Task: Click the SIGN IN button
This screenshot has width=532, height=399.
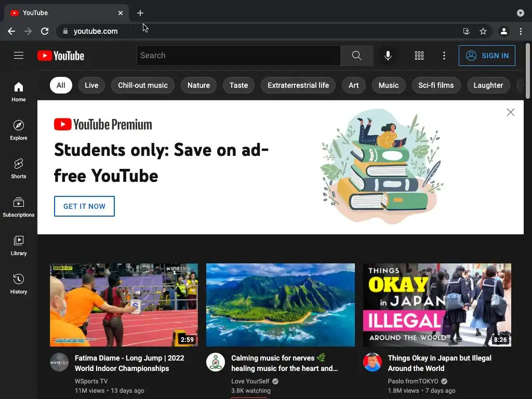Action: [487, 55]
